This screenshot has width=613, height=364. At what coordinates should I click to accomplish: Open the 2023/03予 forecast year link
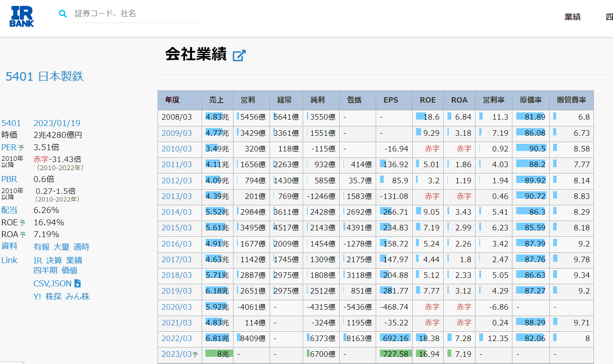click(x=180, y=354)
